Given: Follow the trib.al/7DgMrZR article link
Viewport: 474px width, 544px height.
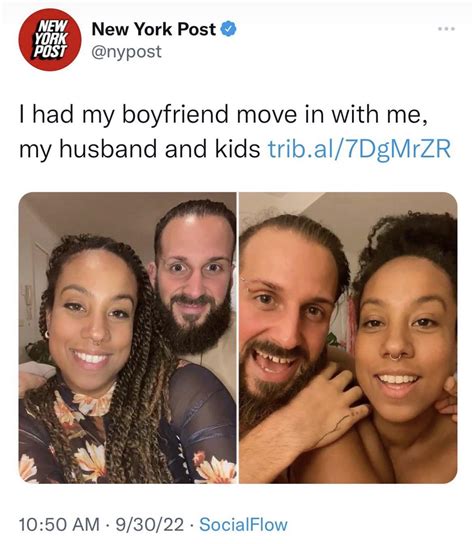Looking at the screenshot, I should 359,149.
